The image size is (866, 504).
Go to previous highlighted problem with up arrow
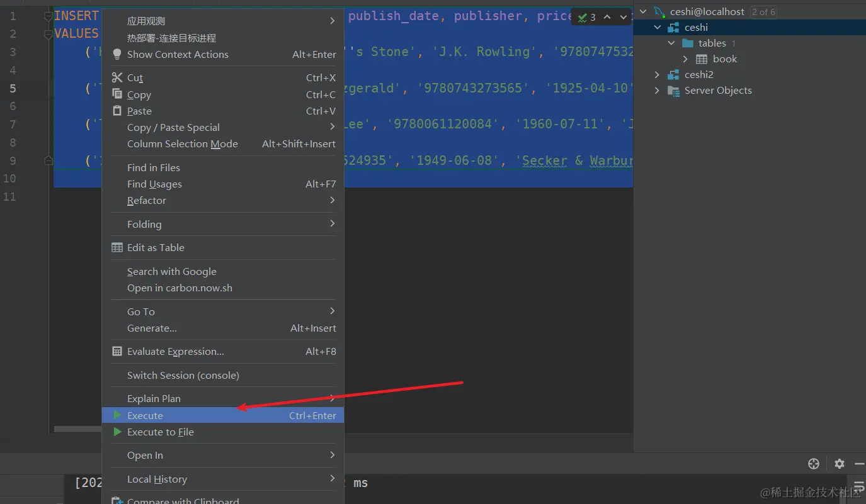pyautogui.click(x=607, y=18)
